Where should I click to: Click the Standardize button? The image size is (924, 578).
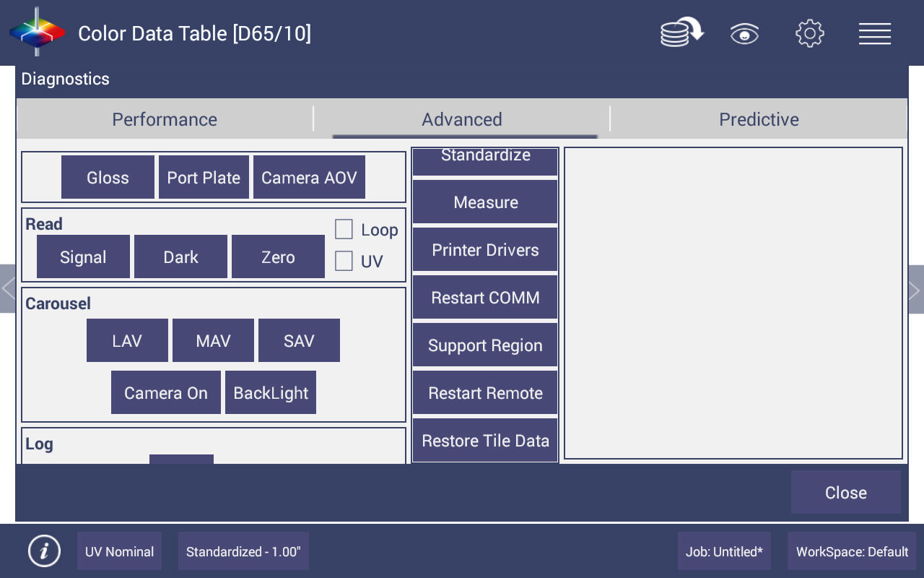485,160
